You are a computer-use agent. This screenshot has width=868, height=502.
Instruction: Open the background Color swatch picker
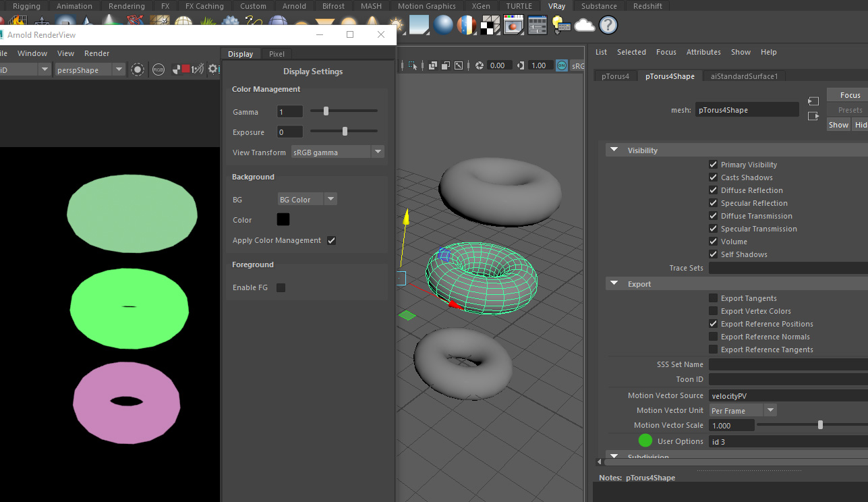283,219
